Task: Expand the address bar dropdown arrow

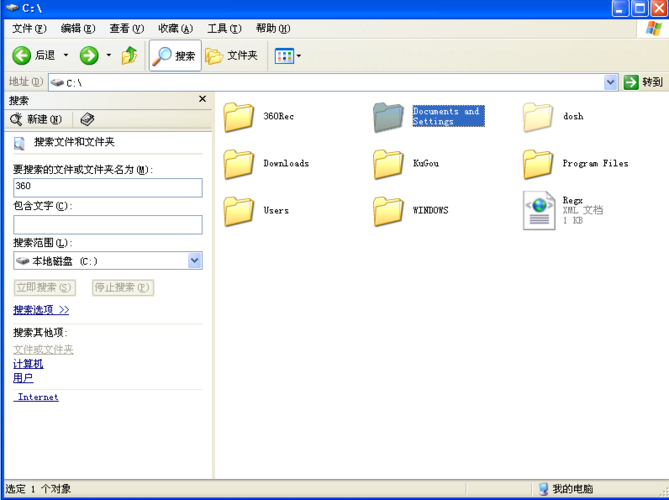Action: coord(611,82)
